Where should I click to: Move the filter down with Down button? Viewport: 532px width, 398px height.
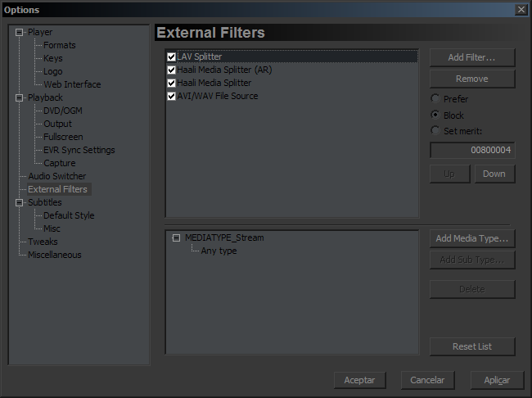pyautogui.click(x=494, y=174)
